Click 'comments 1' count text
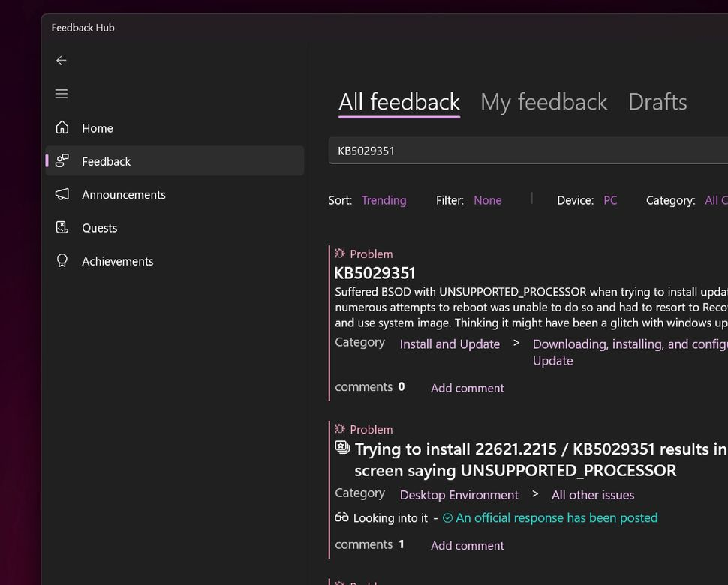Screen dimensions: 728x585 369,544
